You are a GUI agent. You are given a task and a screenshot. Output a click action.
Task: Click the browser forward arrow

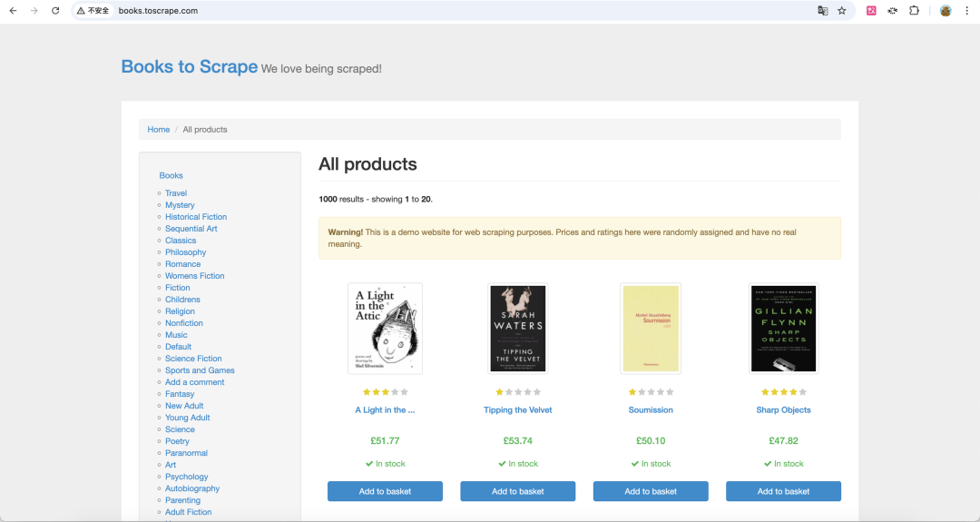tap(34, 11)
